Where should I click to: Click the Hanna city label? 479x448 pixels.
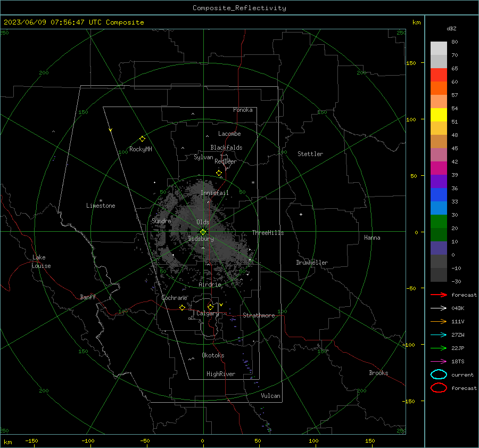coord(372,238)
